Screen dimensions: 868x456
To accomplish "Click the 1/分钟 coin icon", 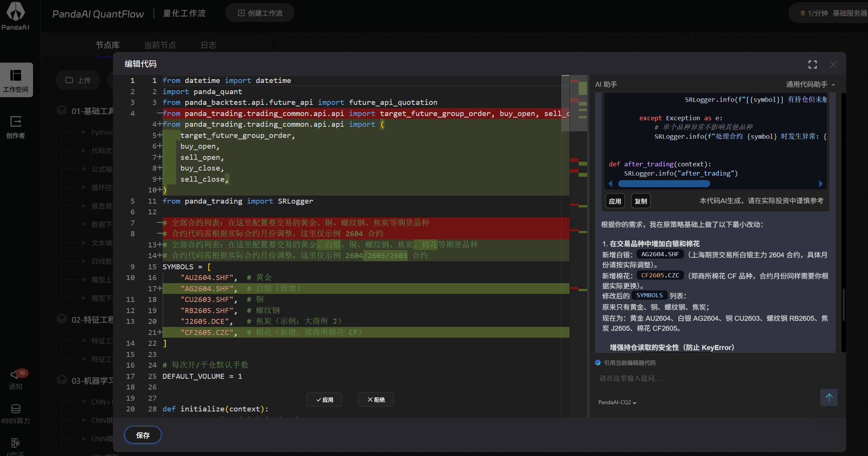I will pyautogui.click(x=802, y=13).
